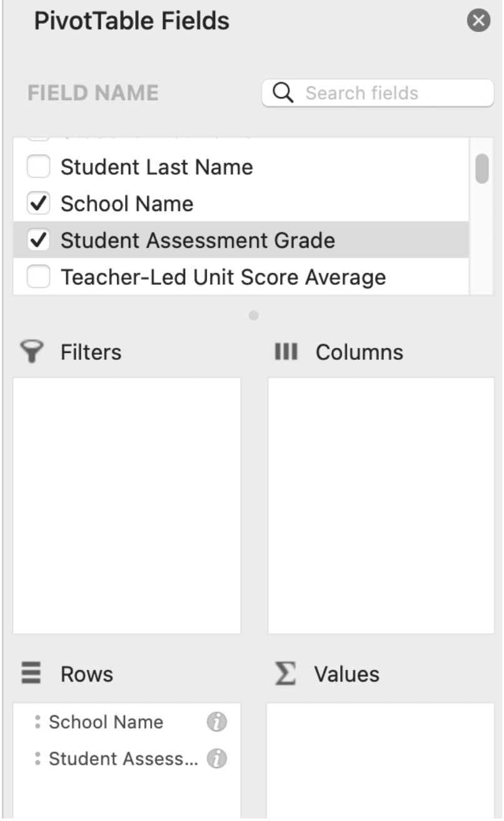Select Student Assess... item in Rows area
The width and height of the screenshot is (504, 821).
[x=123, y=759]
